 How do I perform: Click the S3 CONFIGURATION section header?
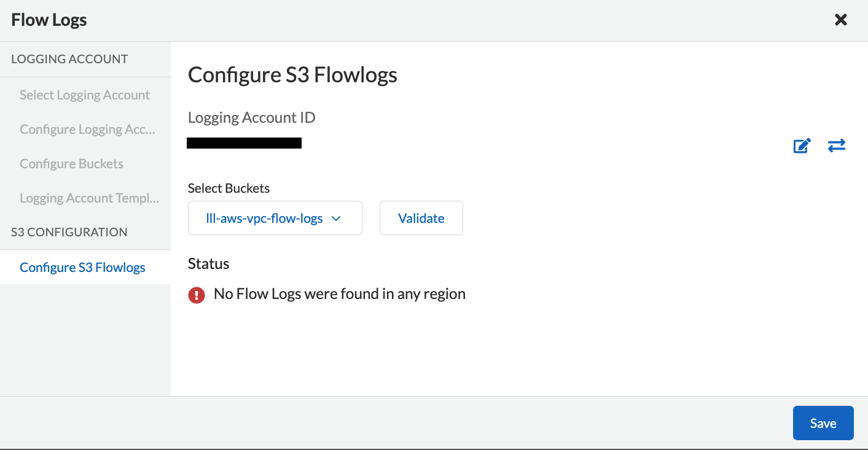69,232
